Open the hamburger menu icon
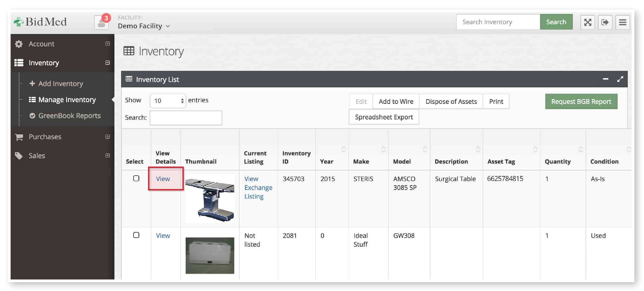 pyautogui.click(x=622, y=22)
